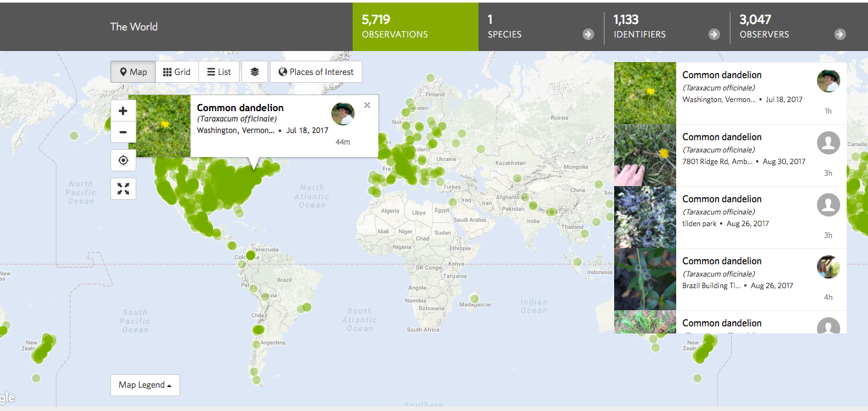Open the Observers list via its arrow
Image resolution: width=868 pixels, height=411 pixels.
pyautogui.click(x=840, y=34)
